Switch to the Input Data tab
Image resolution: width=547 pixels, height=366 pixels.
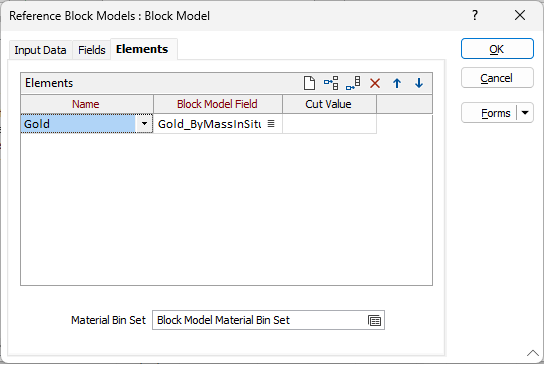(x=40, y=50)
